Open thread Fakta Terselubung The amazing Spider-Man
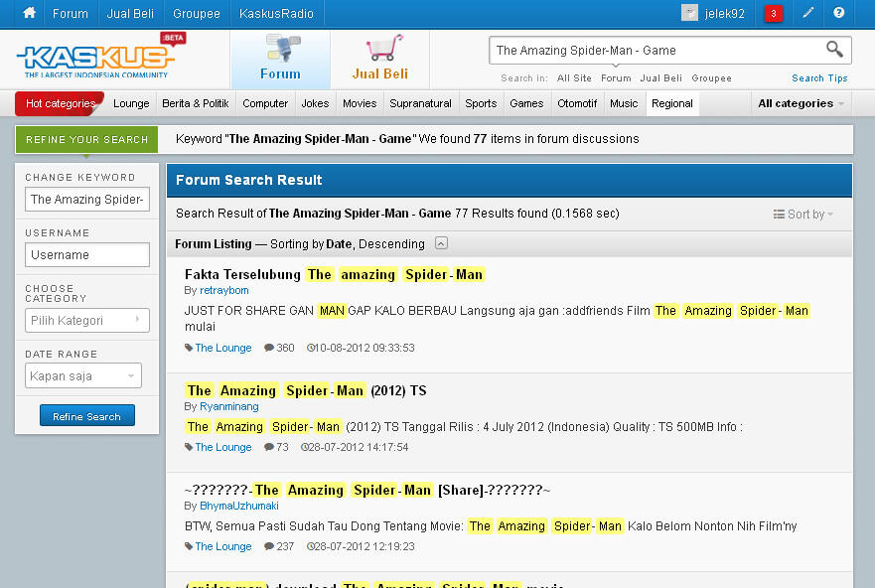Image resolution: width=875 pixels, height=588 pixels. [x=335, y=274]
